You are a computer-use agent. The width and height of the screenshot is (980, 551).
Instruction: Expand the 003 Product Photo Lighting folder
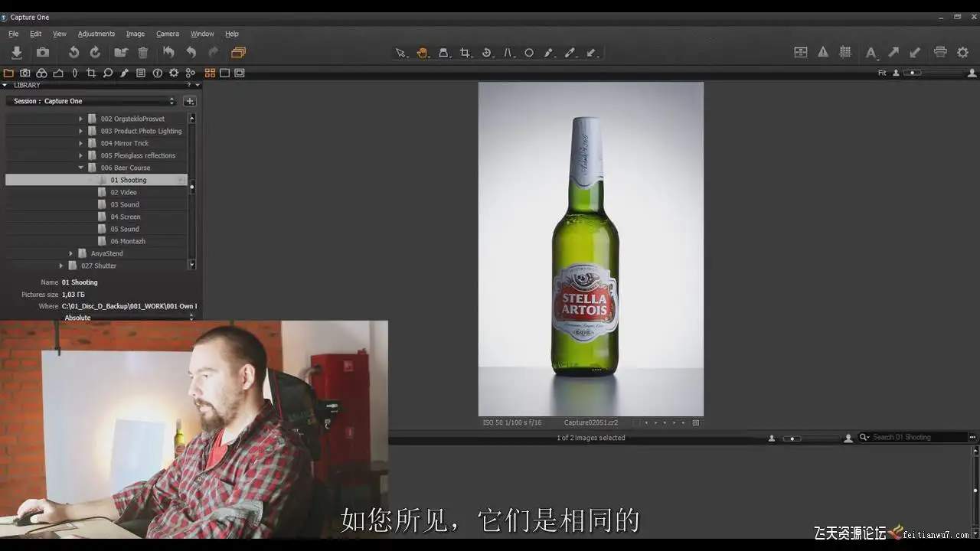(80, 131)
